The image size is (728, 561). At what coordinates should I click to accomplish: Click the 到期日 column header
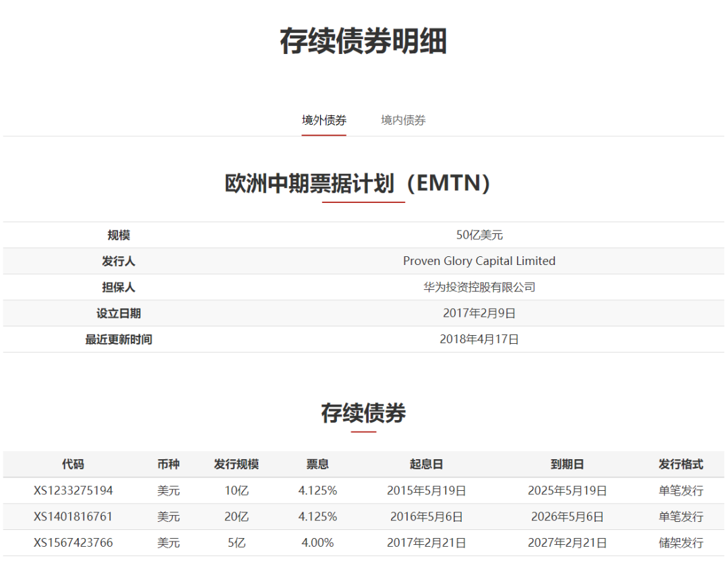[567, 465]
